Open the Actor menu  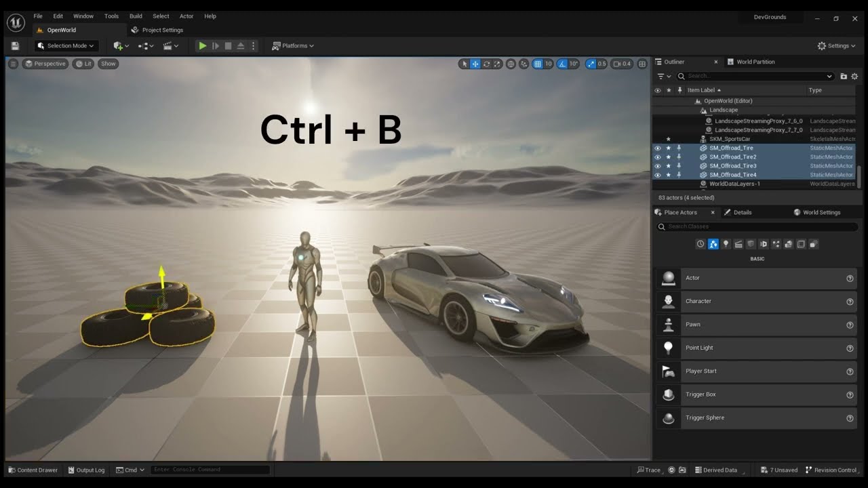[x=186, y=16]
